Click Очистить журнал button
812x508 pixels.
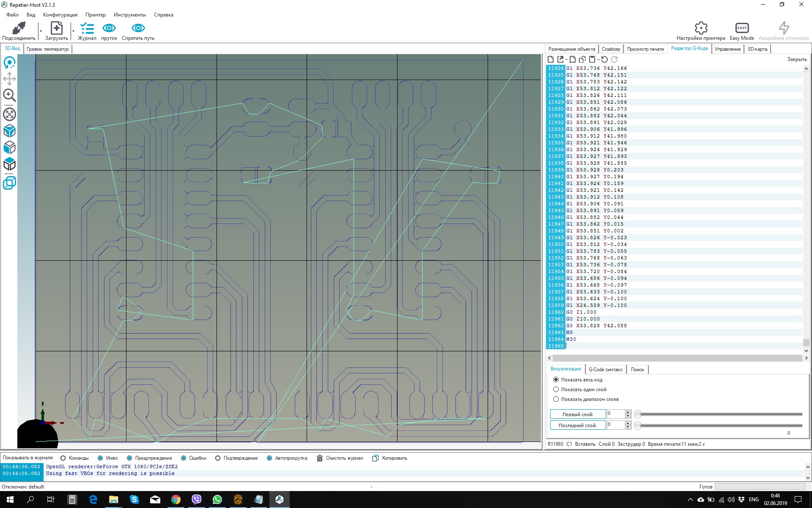point(340,458)
